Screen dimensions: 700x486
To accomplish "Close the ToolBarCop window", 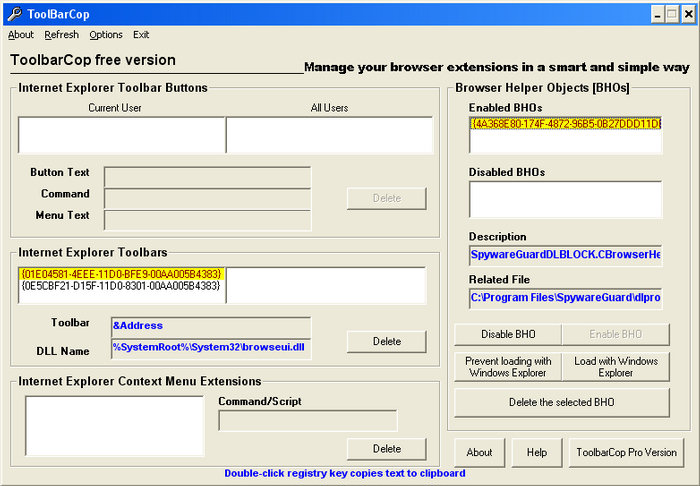I will (x=689, y=15).
